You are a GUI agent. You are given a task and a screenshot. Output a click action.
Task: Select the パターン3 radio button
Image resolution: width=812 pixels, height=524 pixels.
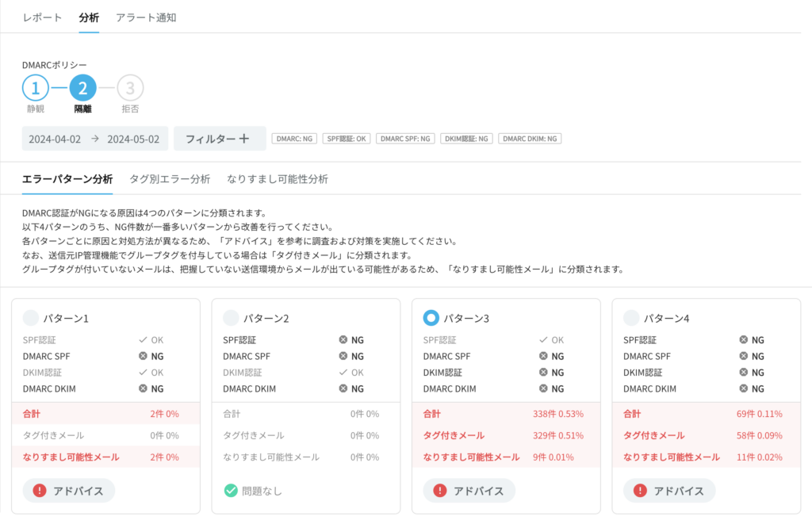coord(431,318)
